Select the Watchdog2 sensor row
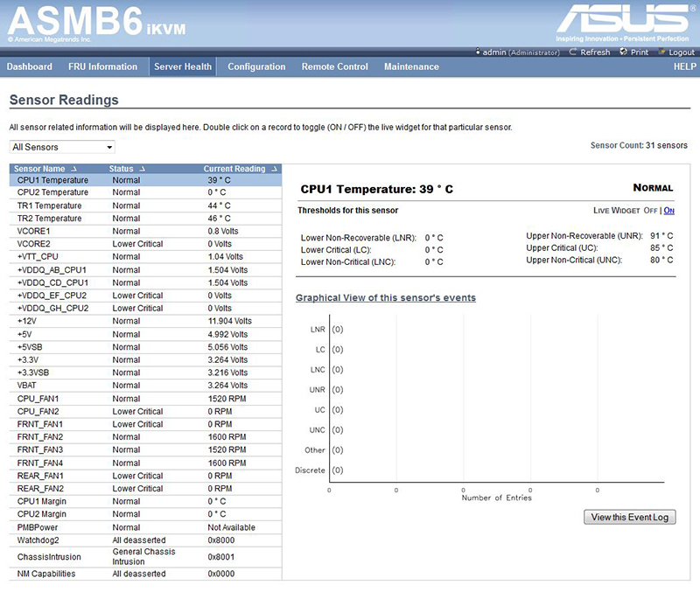The width and height of the screenshot is (700, 592). point(145,540)
